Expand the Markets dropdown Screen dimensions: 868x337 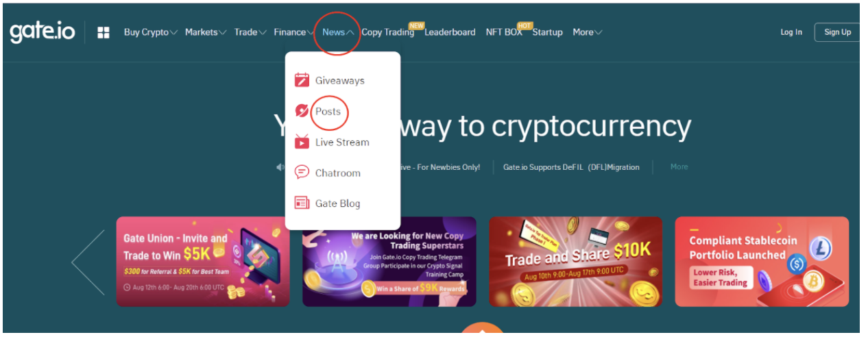tap(206, 32)
